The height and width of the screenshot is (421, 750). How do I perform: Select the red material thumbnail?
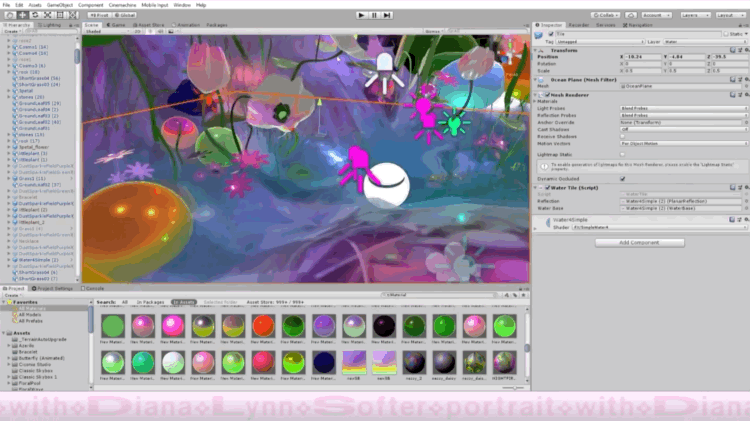pyautogui.click(x=263, y=326)
